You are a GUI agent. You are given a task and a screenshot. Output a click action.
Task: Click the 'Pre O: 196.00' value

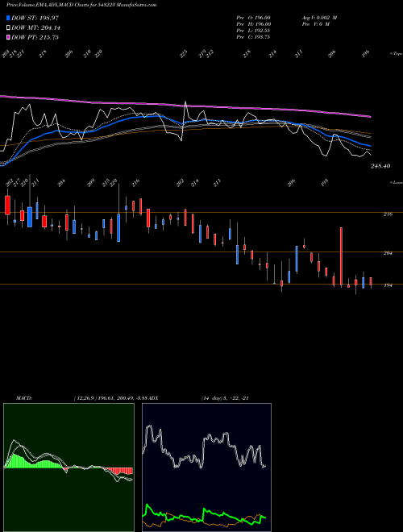coord(253,18)
